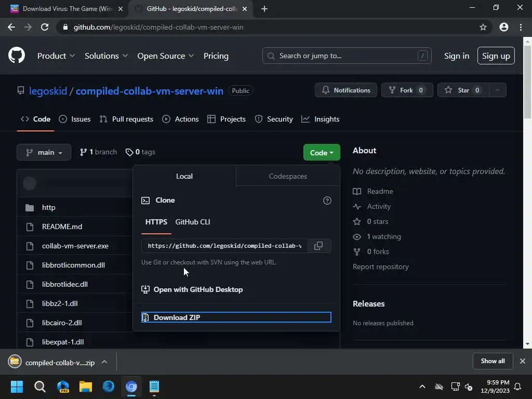Open the Chrome profile avatar icon

point(504,27)
